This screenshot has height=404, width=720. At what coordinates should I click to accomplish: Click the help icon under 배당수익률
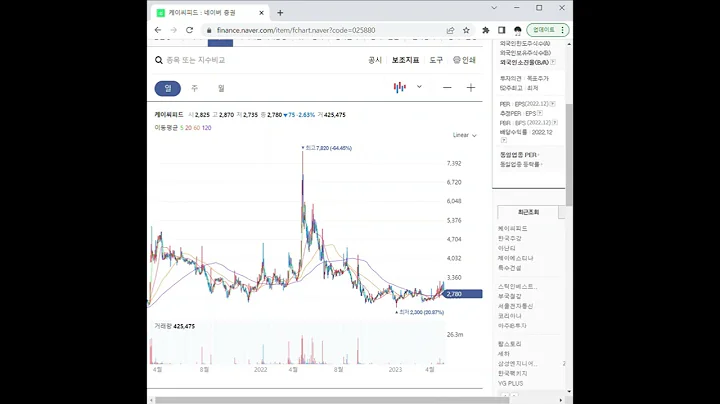coord(503,140)
